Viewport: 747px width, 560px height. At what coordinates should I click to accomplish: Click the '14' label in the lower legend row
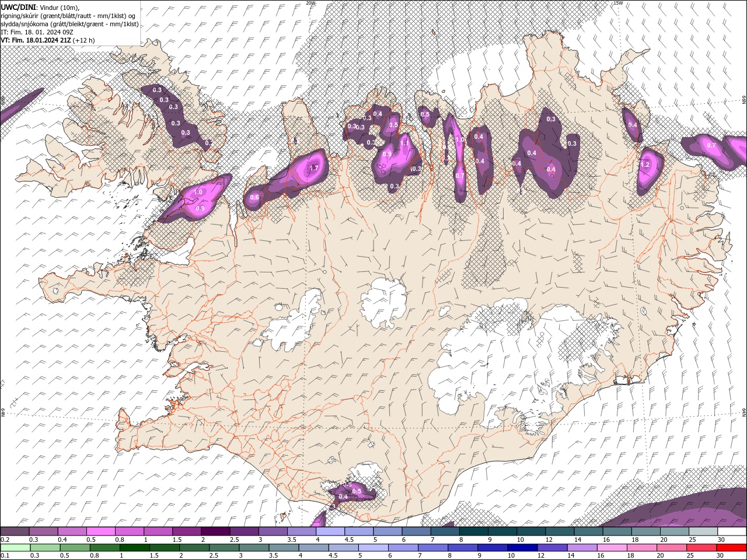(x=572, y=556)
